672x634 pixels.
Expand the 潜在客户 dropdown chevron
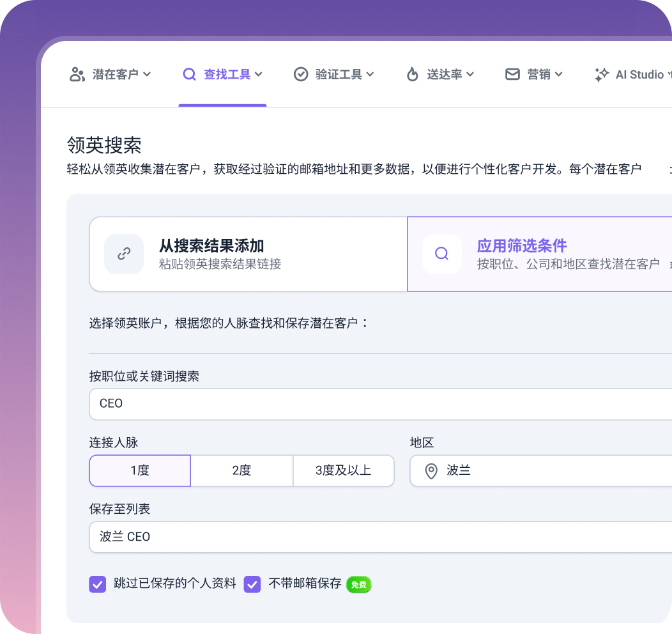(147, 74)
